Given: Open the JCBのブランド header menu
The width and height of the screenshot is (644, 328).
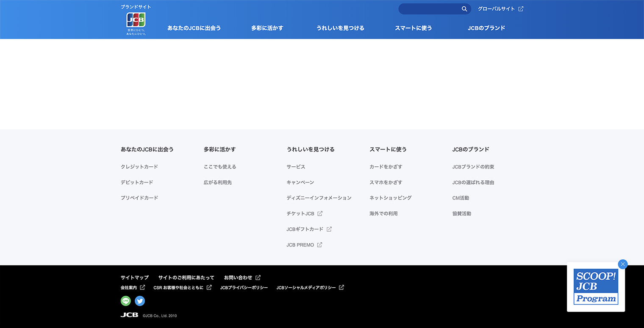Looking at the screenshot, I should [x=486, y=28].
